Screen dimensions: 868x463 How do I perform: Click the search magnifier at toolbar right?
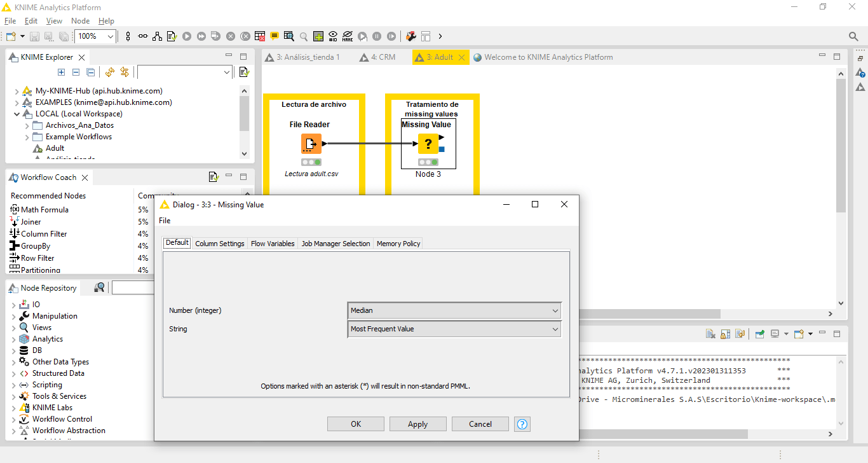[x=854, y=36]
